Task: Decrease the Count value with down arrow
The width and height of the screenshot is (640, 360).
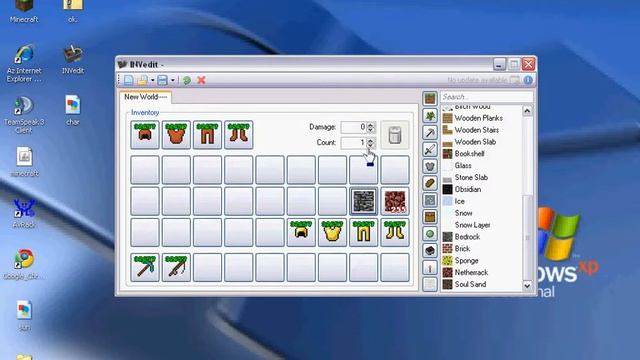Action: [371, 145]
